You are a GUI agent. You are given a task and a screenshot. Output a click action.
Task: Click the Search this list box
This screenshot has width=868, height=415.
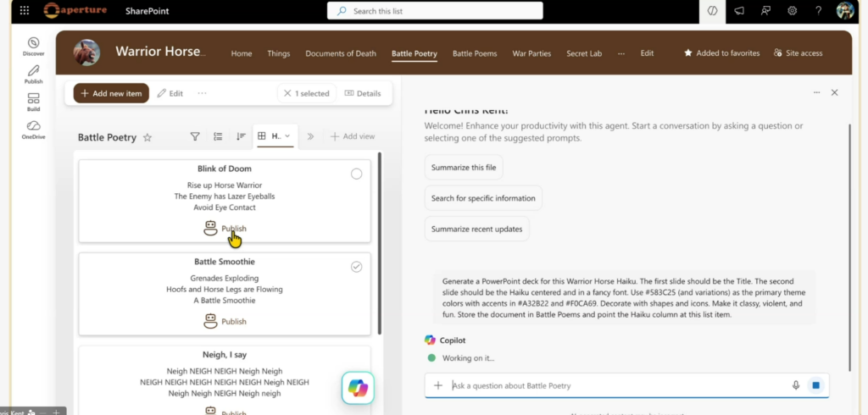tap(435, 10)
